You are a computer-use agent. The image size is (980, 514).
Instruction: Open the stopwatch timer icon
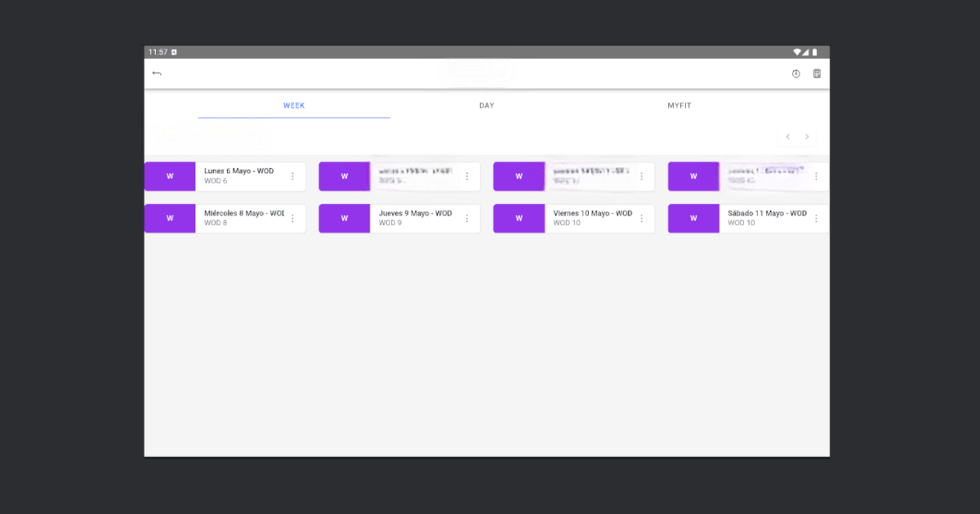pos(796,73)
